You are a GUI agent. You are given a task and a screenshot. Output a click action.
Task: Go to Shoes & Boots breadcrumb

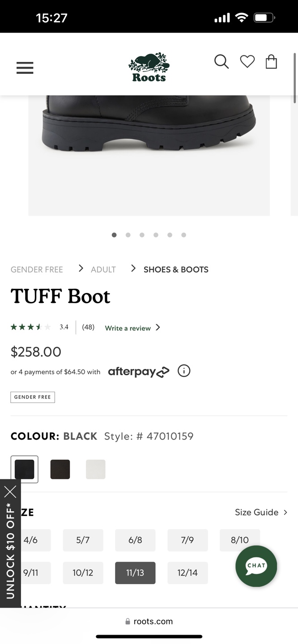point(176,269)
